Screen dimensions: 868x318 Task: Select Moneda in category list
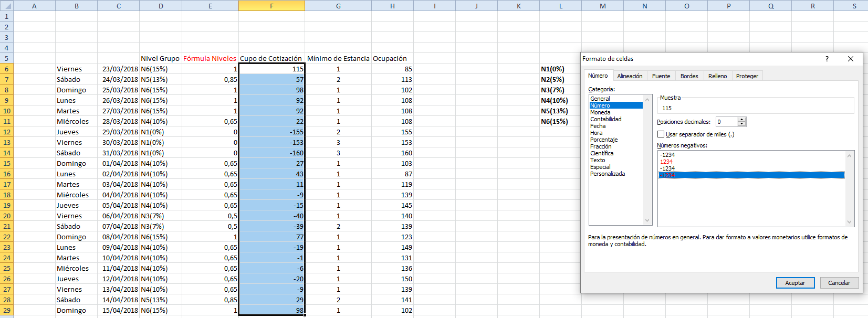pos(600,112)
